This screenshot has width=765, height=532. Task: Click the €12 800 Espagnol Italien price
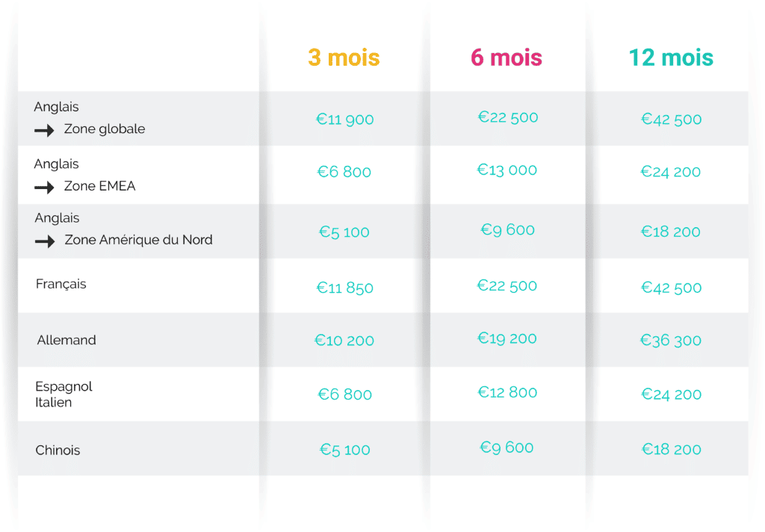tap(507, 392)
